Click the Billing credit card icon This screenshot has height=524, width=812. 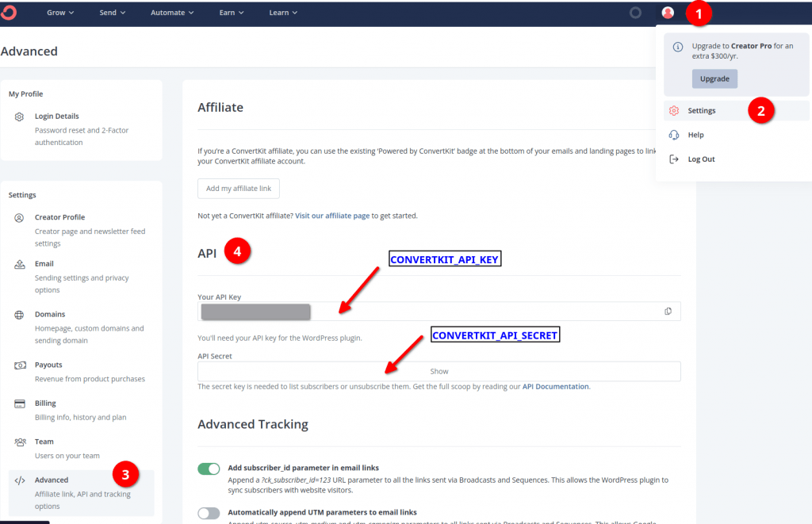[20, 404]
